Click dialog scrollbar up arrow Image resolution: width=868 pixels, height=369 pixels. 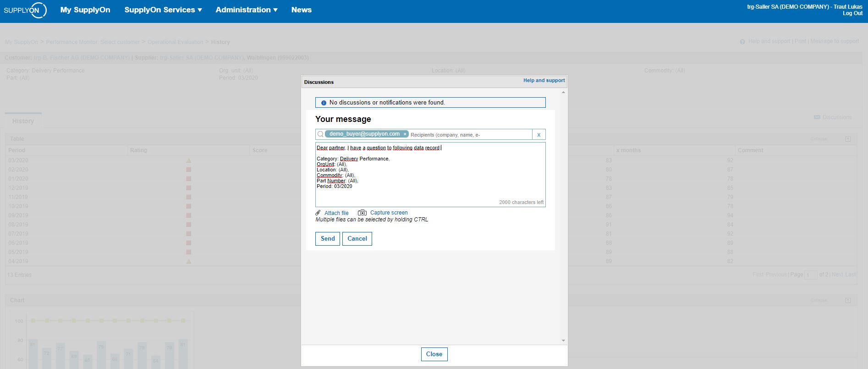(x=563, y=93)
